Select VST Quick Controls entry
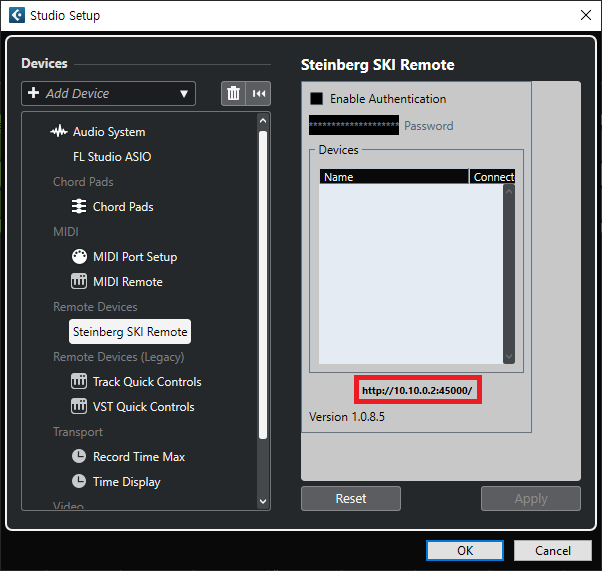The width and height of the screenshot is (602, 571). pos(144,407)
